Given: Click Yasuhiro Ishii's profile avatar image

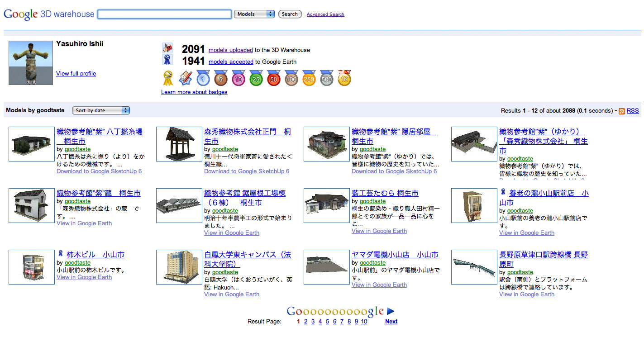Looking at the screenshot, I should pyautogui.click(x=31, y=63).
